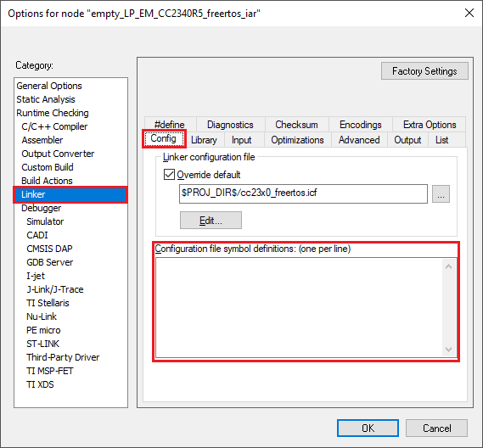Select TI XDS in the category list
The image size is (483, 448).
pos(40,384)
